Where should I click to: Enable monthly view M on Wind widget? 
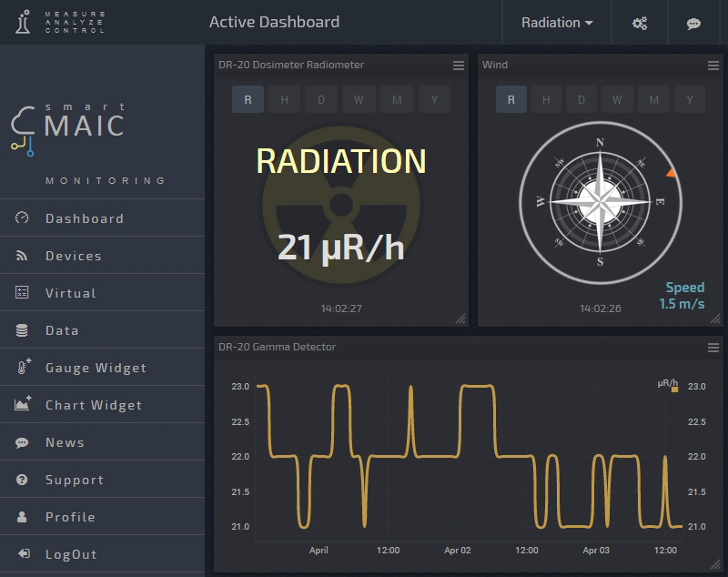tap(652, 99)
